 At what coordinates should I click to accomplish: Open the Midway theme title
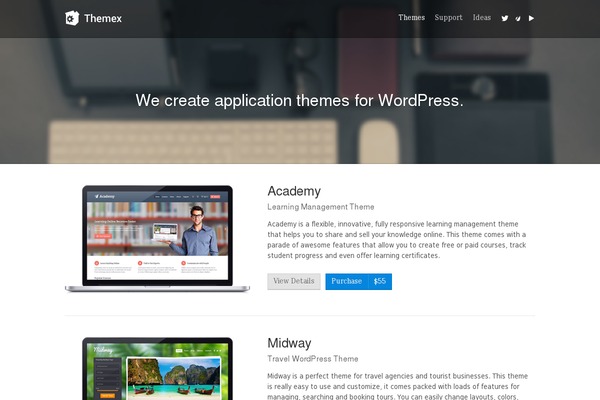pos(289,343)
